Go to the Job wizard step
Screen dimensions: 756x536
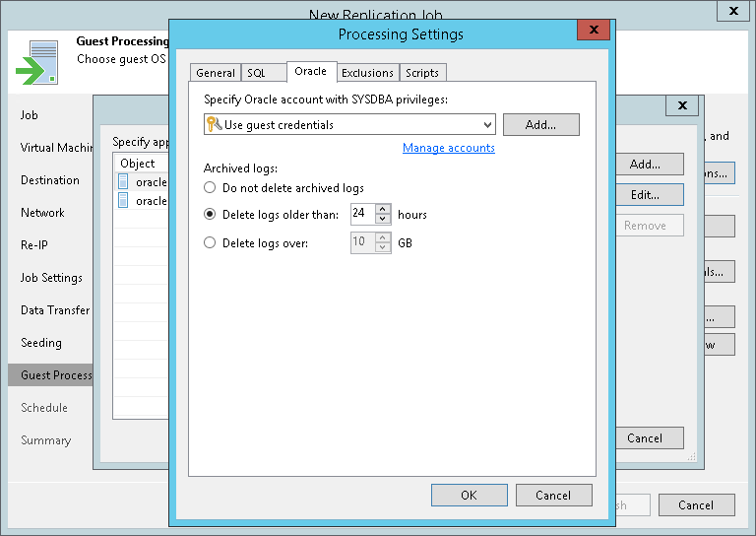point(29,115)
